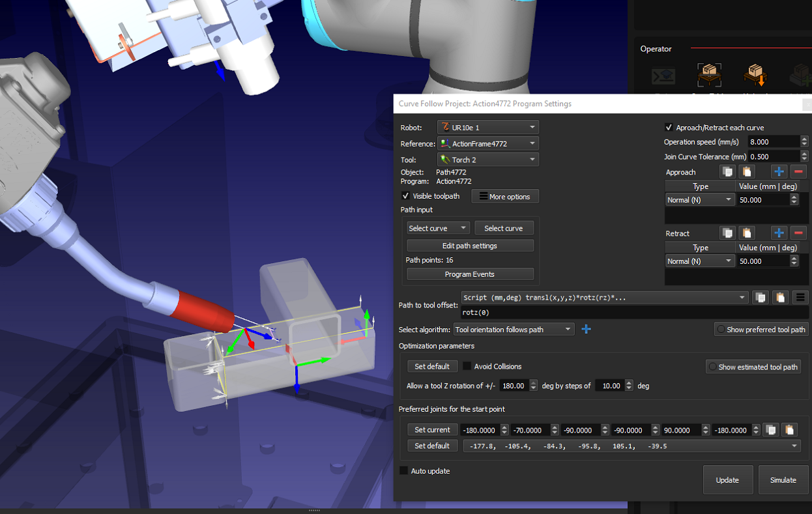Enable the Avoid Collisions checkbox
The height and width of the screenshot is (514, 812).
coord(467,366)
